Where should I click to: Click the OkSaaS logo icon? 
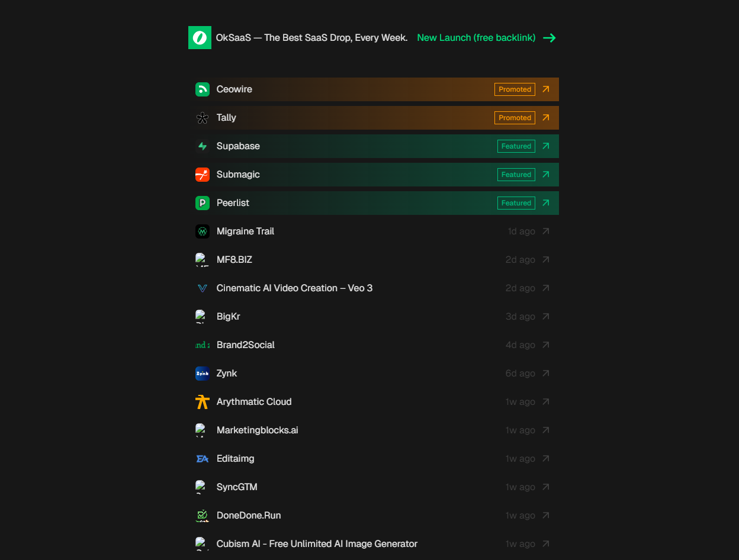(200, 37)
